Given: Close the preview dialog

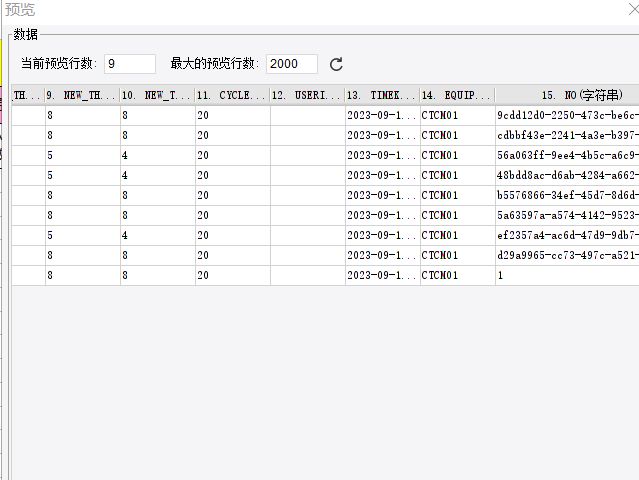Looking at the screenshot, I should tap(634, 9).
